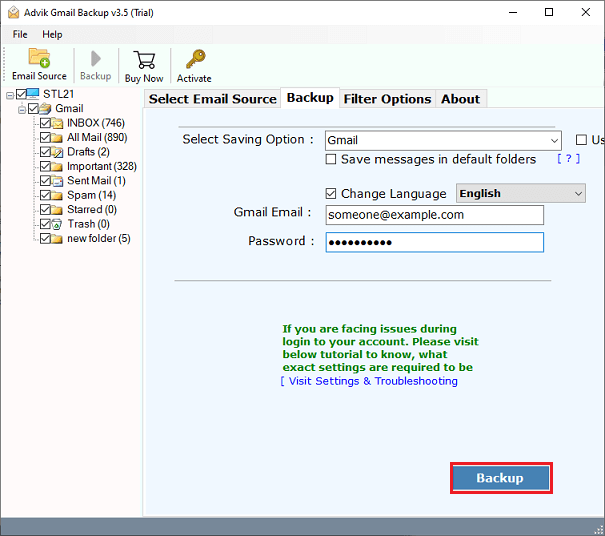Uncheck the Gmail account checkbox

click(34, 108)
